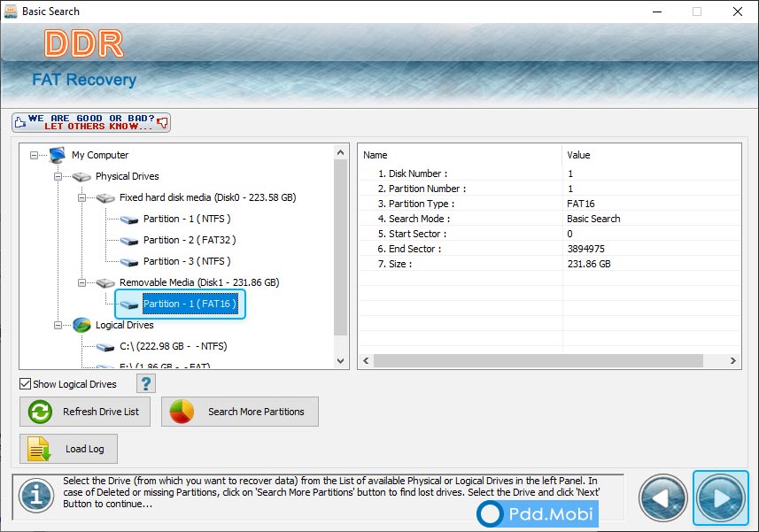
Task: Click the left arrow of the details scrollbar
Action: tap(366, 361)
